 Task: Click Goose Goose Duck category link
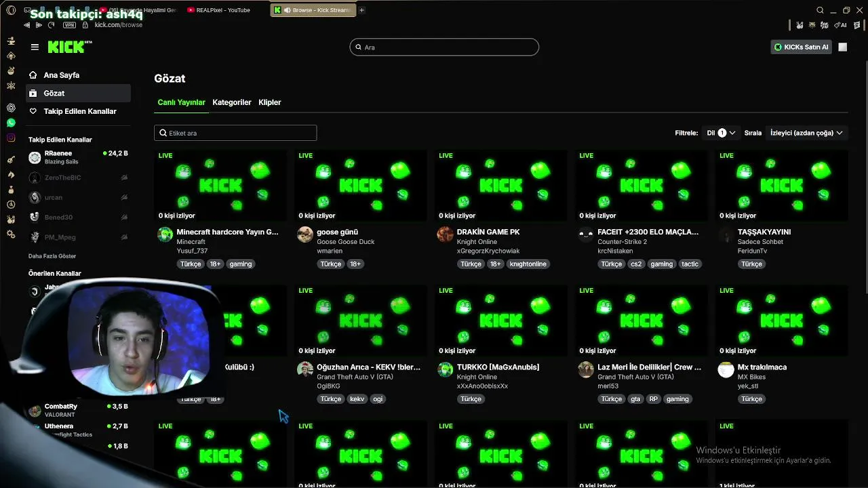(x=346, y=242)
